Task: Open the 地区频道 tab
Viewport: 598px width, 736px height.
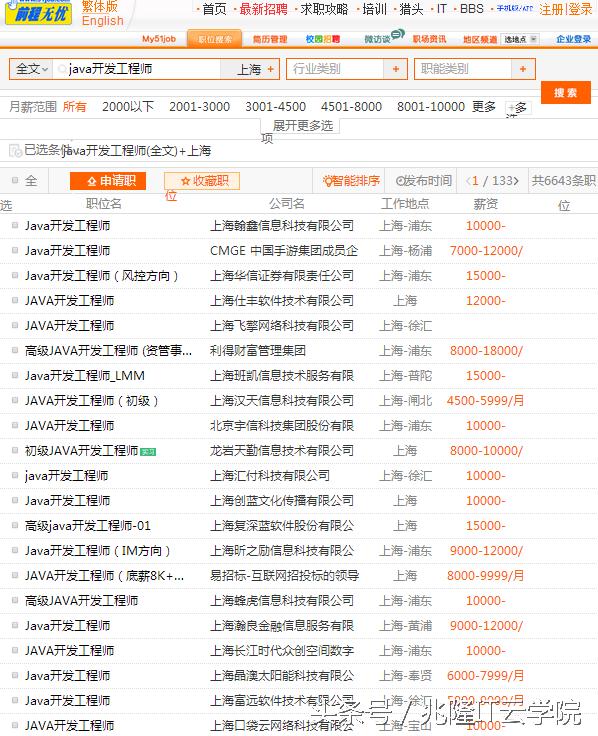Action: [480, 39]
